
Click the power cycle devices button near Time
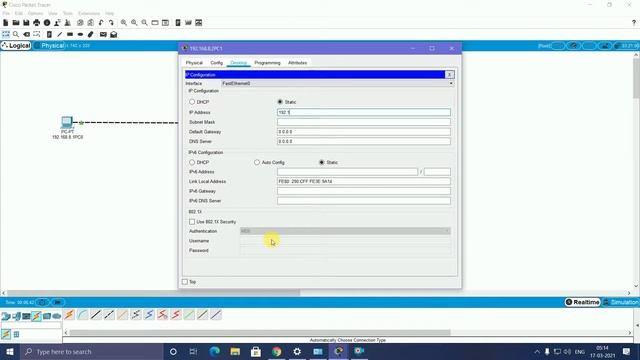tap(42, 302)
